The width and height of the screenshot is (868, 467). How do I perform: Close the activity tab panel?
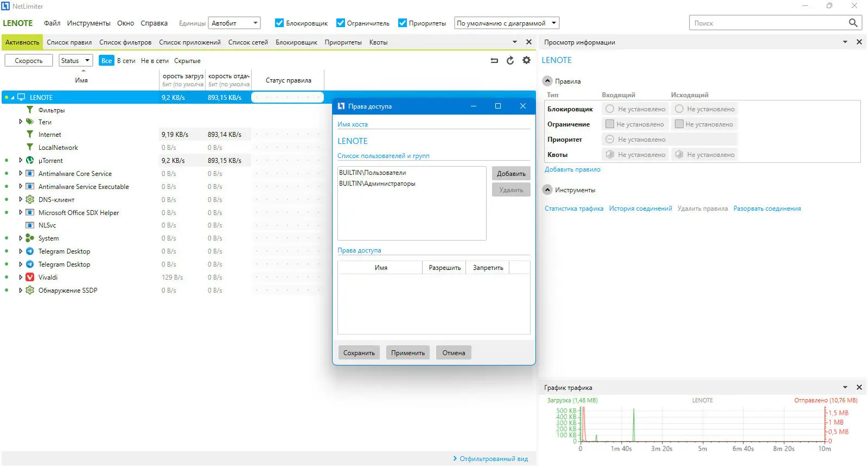coord(529,42)
